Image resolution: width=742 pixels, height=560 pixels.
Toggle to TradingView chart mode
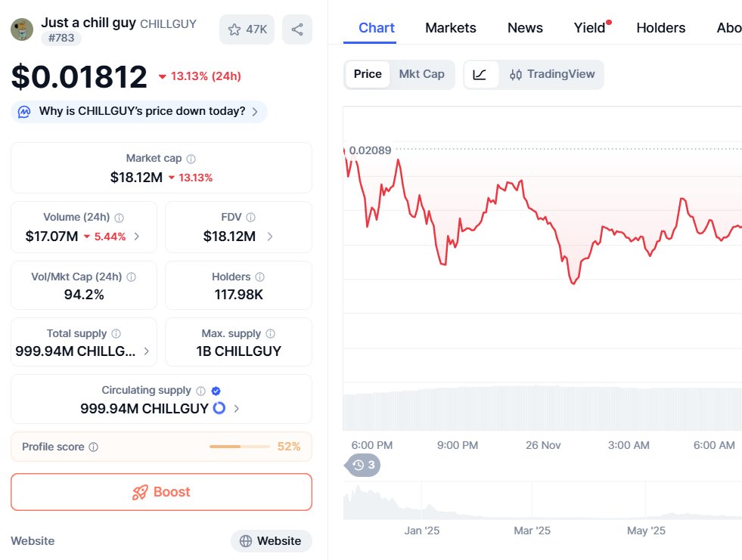[x=552, y=74]
